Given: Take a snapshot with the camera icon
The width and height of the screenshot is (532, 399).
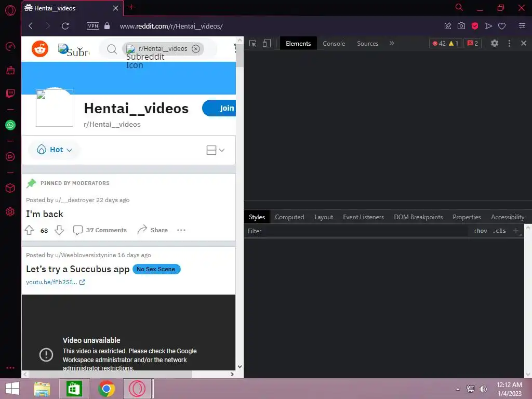Looking at the screenshot, I should (x=461, y=26).
